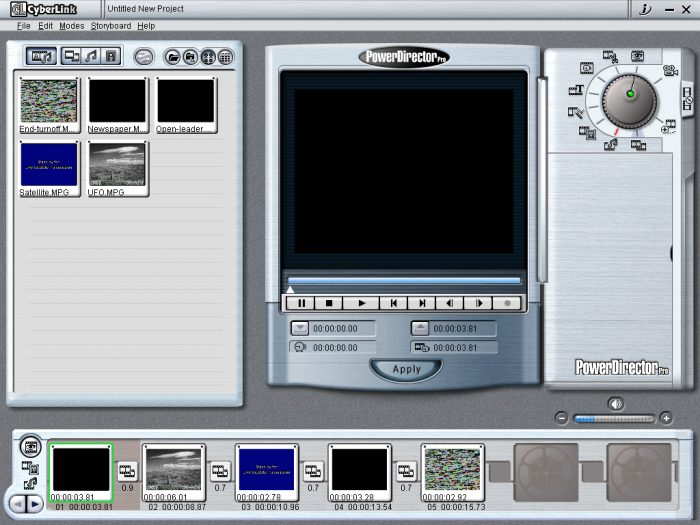700x525 pixels.
Task: Open the Storyboard menu
Action: [110, 26]
